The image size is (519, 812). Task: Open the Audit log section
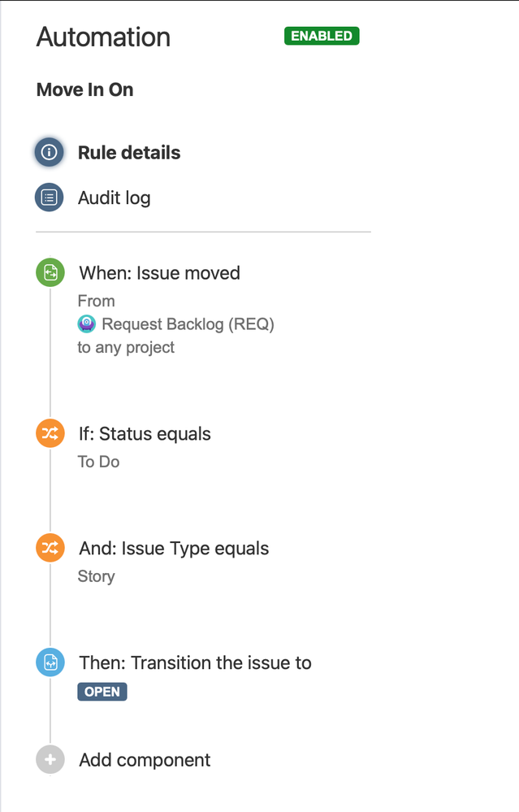115,198
